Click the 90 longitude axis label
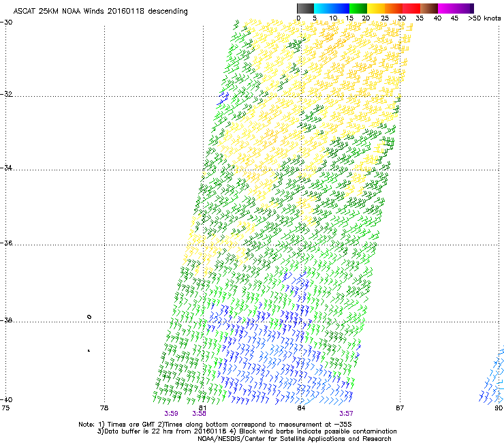 tap(499, 408)
